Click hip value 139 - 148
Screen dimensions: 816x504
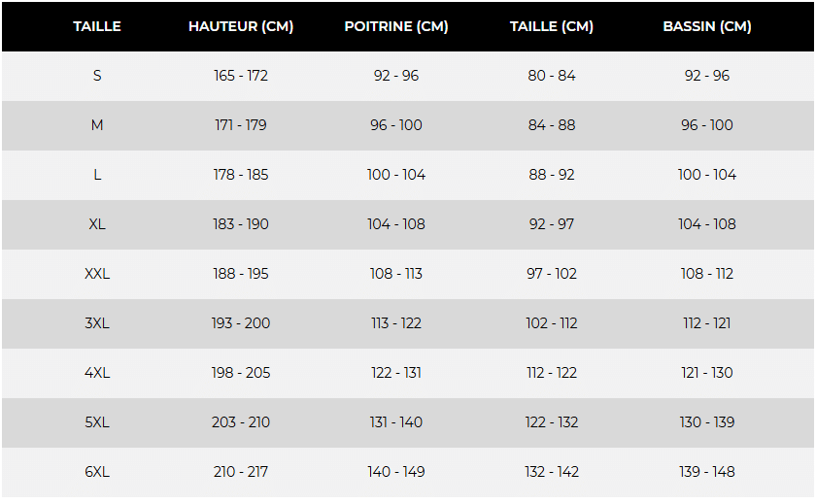point(707,472)
